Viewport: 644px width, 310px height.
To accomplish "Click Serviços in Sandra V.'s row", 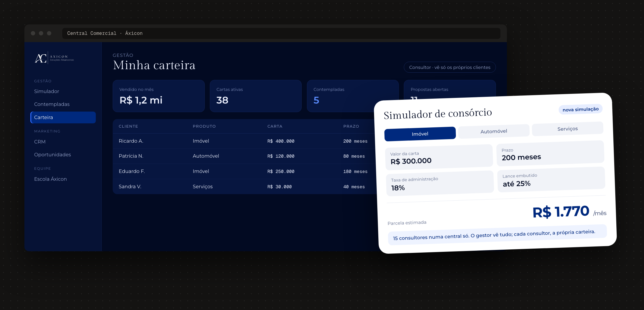I will pyautogui.click(x=203, y=187).
